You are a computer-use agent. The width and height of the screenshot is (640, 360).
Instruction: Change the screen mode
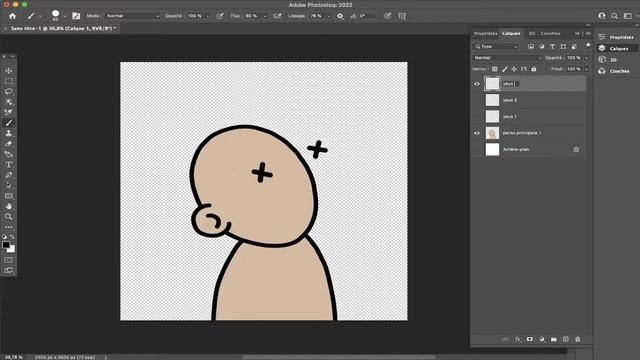[9, 270]
